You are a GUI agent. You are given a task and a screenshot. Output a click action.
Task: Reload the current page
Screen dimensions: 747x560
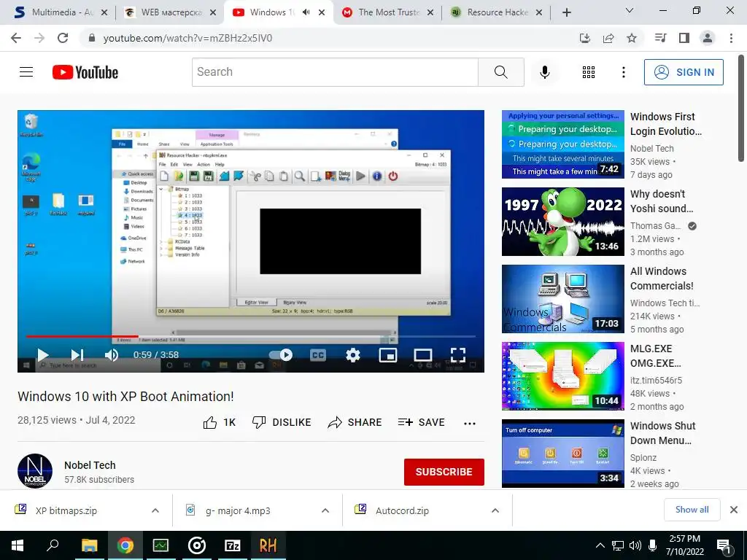[x=63, y=38]
